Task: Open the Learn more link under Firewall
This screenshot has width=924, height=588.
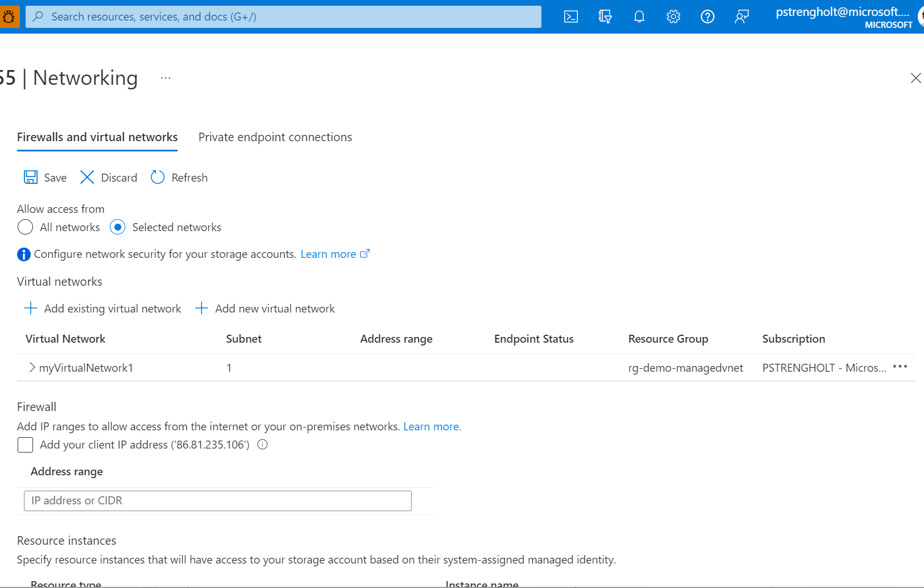Action: point(432,426)
